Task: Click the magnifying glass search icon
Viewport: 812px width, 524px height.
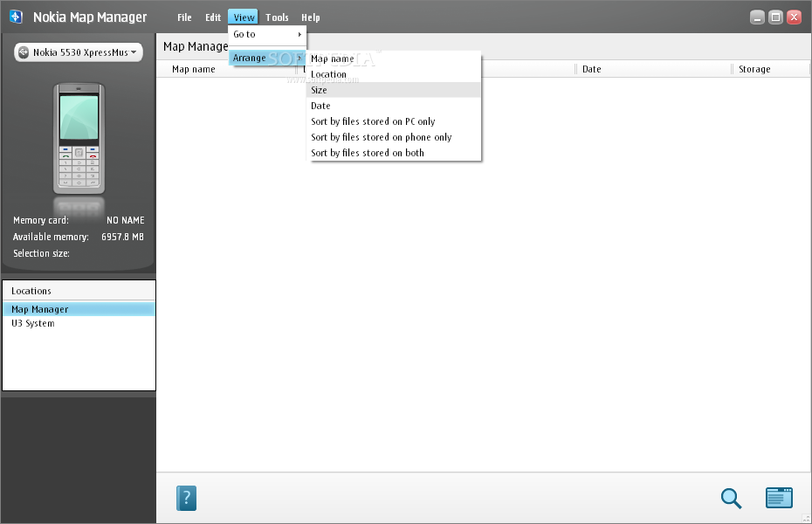Action: tap(731, 498)
